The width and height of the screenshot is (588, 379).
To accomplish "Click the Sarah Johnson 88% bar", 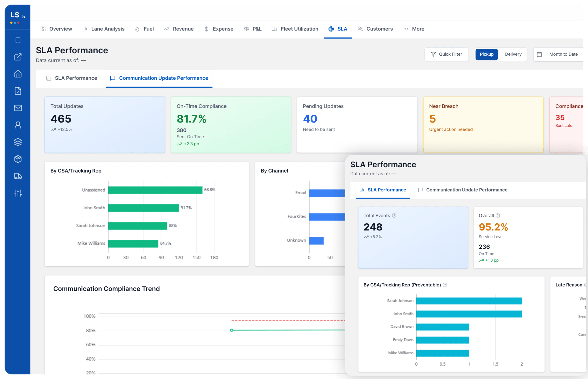I will (138, 226).
